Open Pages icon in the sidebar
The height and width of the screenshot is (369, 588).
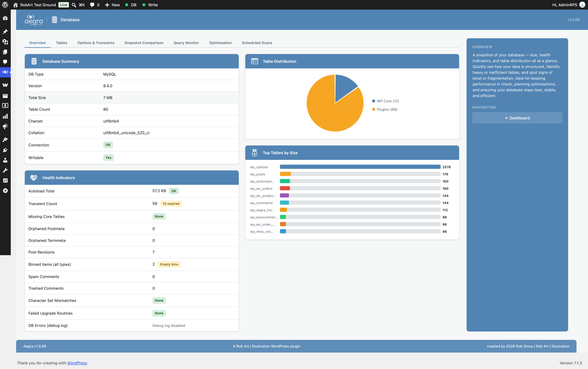tap(5, 52)
